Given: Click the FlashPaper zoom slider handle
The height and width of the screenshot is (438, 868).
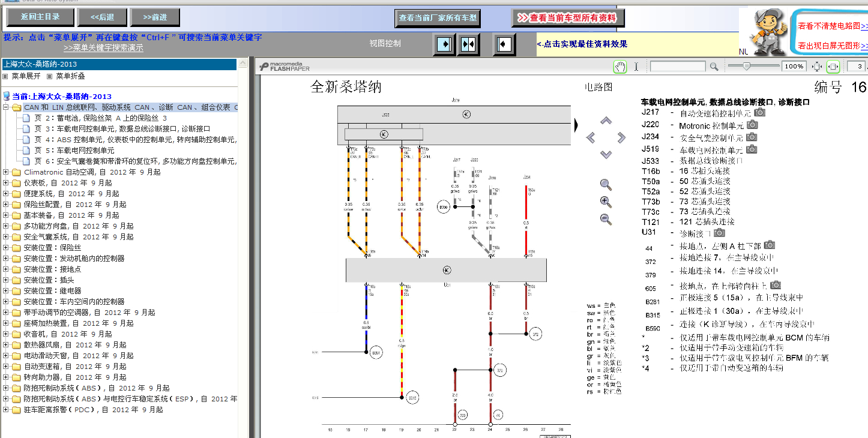Looking at the screenshot, I should click(747, 66).
